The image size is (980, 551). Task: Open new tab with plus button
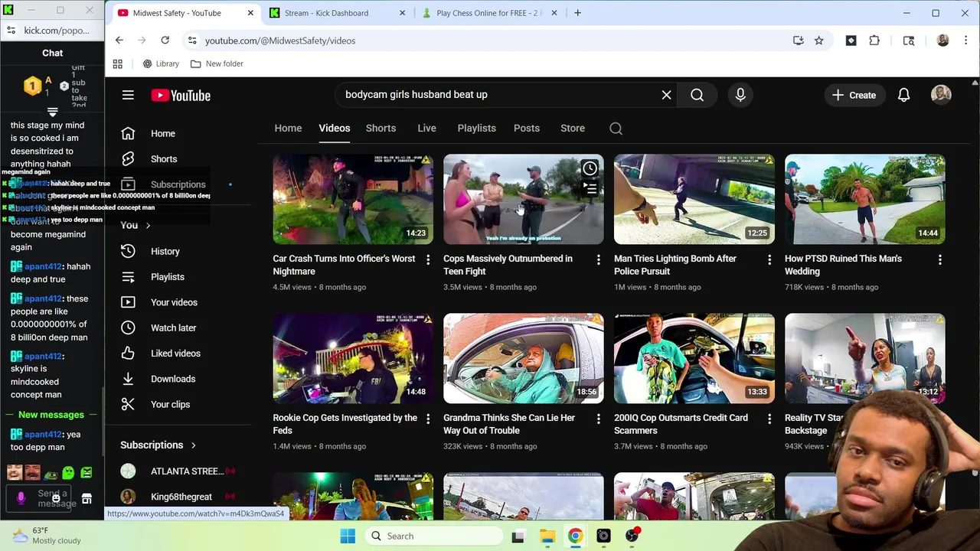(x=577, y=13)
